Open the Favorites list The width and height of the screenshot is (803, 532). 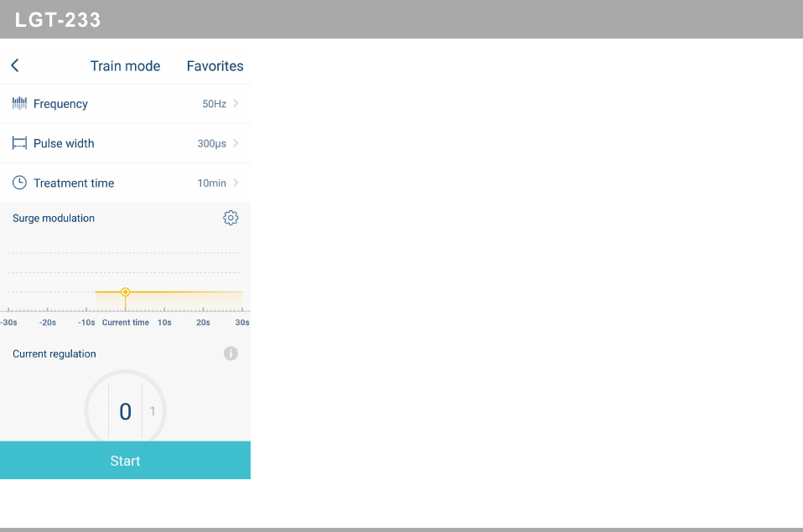[215, 66]
